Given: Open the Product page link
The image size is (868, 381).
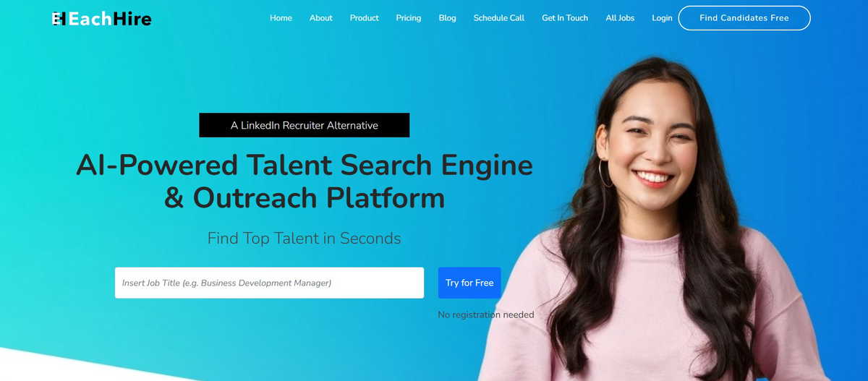Looking at the screenshot, I should (x=364, y=18).
